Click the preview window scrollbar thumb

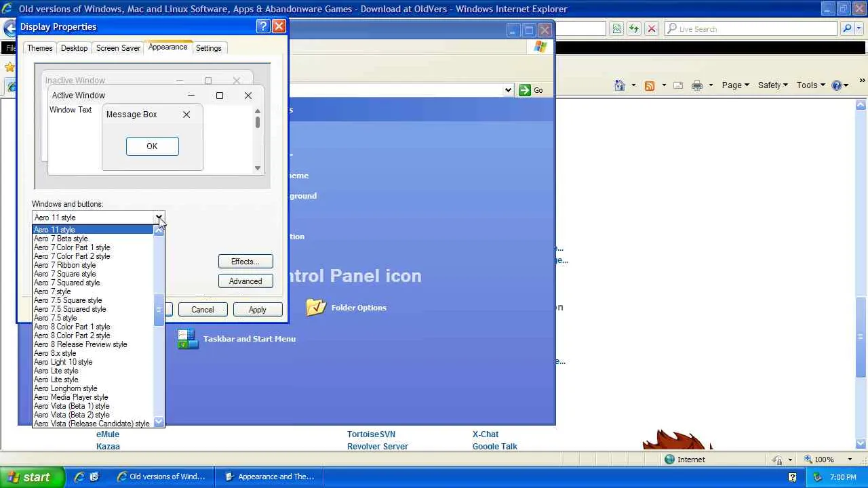coord(258,122)
